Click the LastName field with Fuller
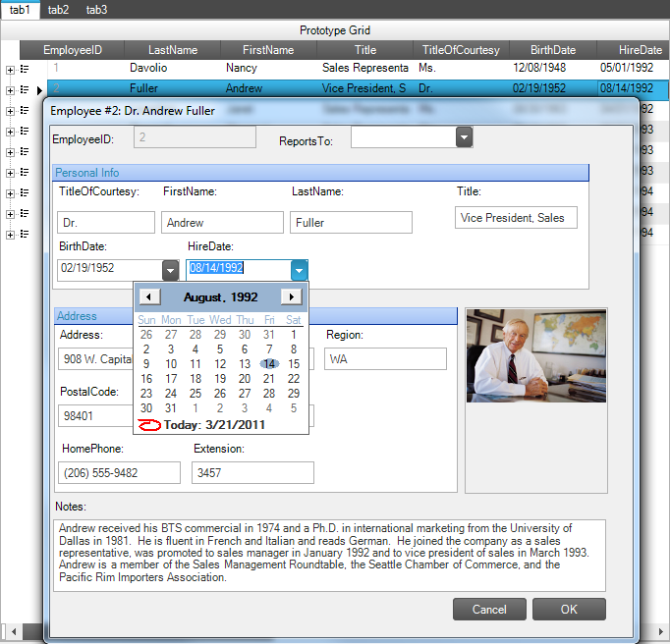Viewport: 670px width, 644px height. pyautogui.click(x=351, y=223)
